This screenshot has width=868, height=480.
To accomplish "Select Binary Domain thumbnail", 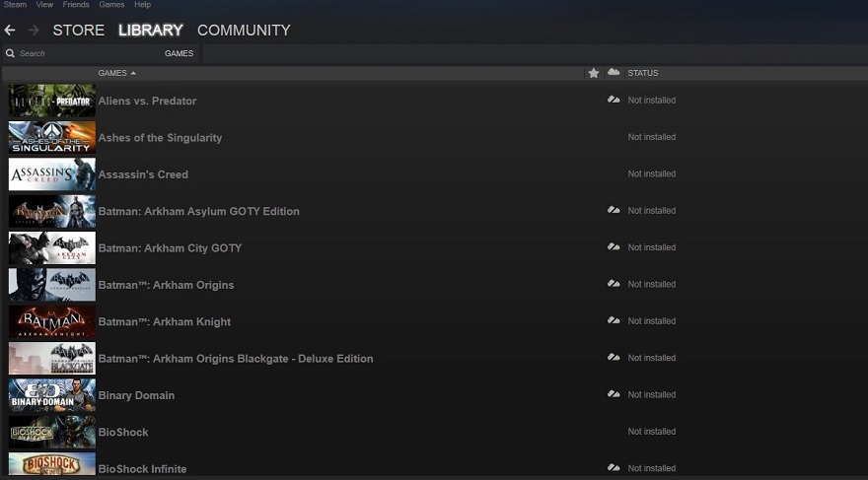I will pos(52,395).
